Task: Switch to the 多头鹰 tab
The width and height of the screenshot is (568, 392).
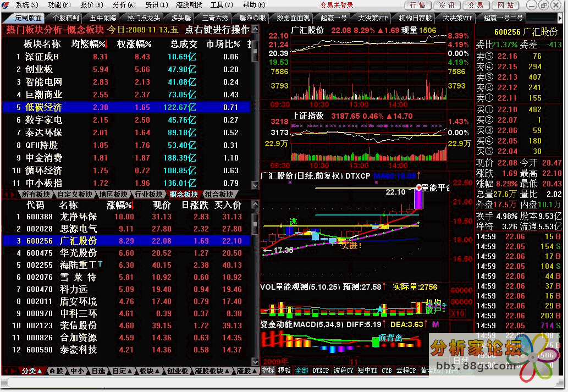Action: point(181,18)
